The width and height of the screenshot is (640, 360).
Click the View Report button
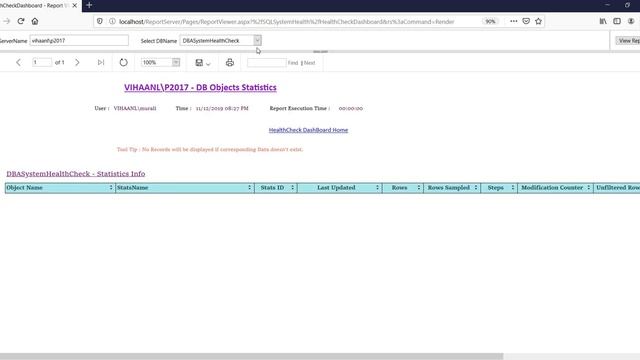(629, 40)
